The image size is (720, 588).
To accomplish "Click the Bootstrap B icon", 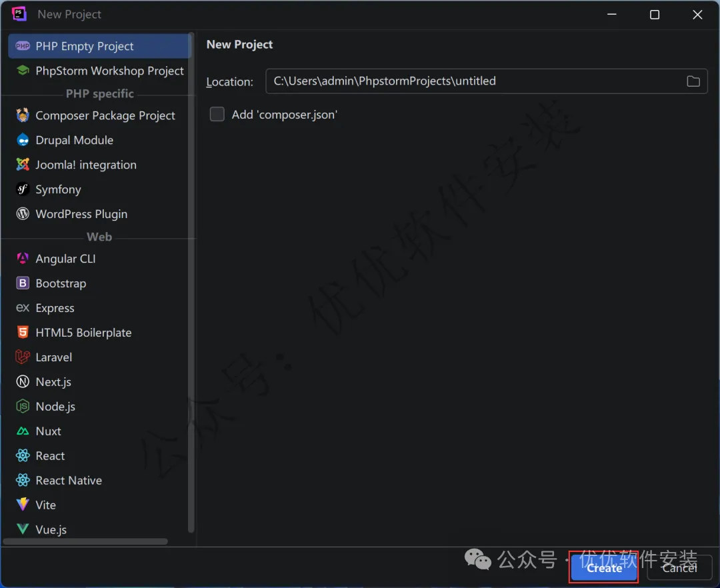I will pyautogui.click(x=23, y=283).
